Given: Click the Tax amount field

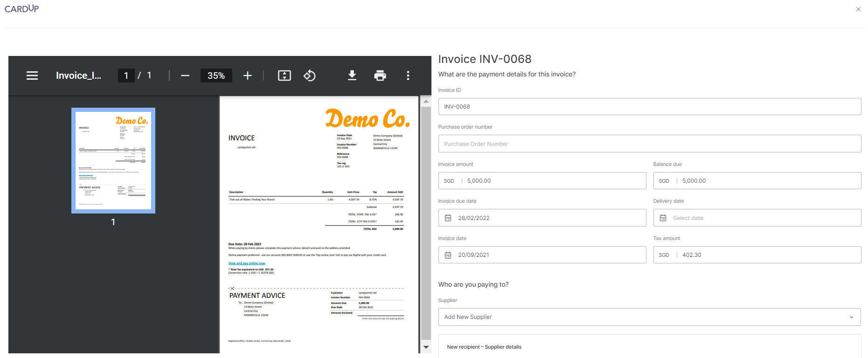Looking at the screenshot, I should click(x=767, y=255).
